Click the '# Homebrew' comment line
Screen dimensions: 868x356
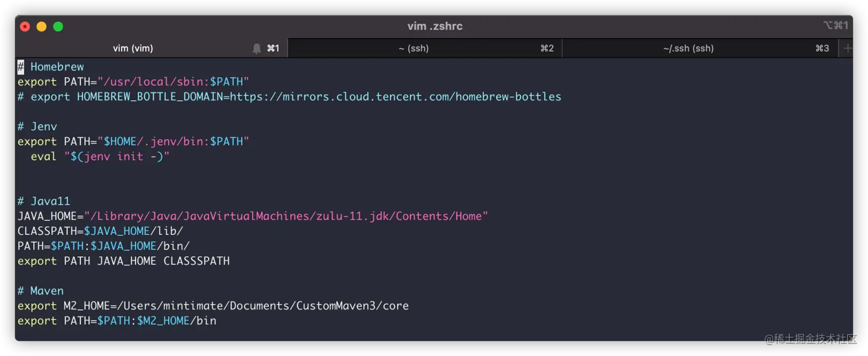click(51, 67)
